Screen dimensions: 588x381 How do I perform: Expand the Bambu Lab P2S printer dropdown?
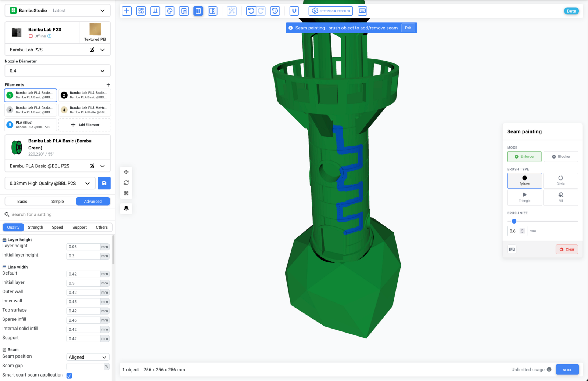(x=103, y=50)
